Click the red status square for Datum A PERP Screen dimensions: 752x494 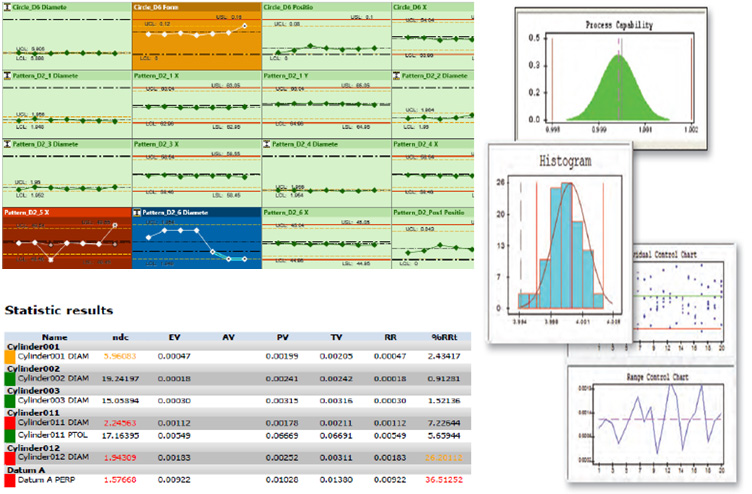(10, 481)
